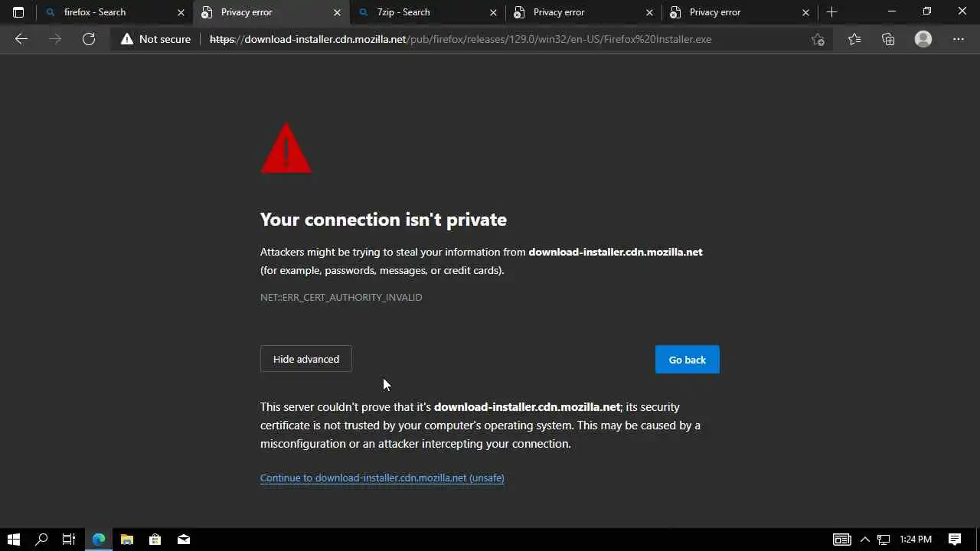The image size is (980, 551).
Task: Close the last Privacy error tab
Action: point(805,12)
